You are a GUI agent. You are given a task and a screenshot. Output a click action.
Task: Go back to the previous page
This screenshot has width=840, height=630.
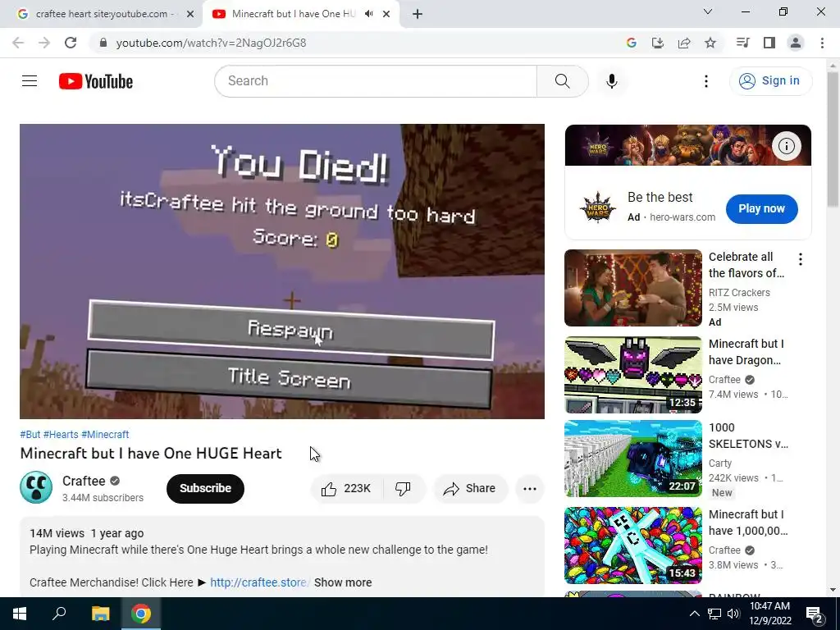pyautogui.click(x=18, y=43)
